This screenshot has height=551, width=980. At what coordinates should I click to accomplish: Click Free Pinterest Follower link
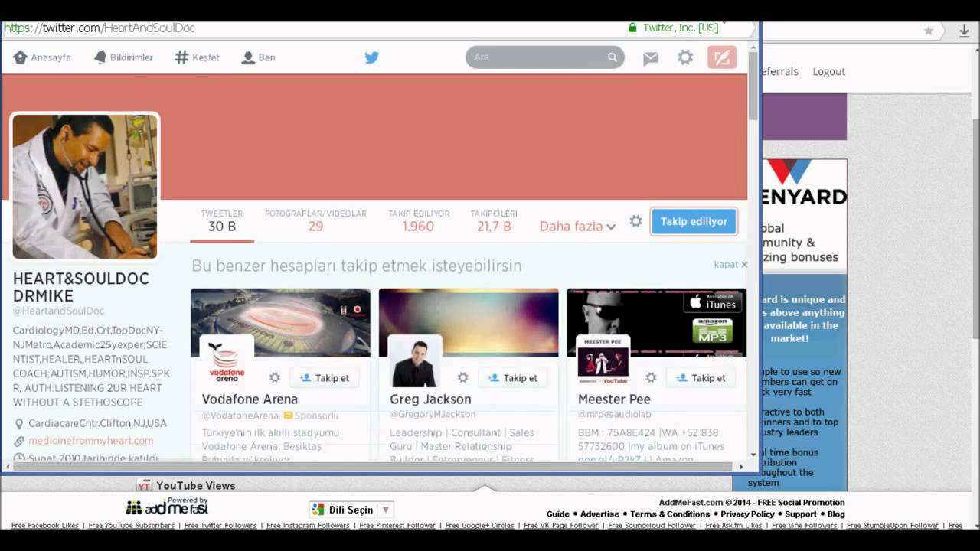click(x=397, y=526)
